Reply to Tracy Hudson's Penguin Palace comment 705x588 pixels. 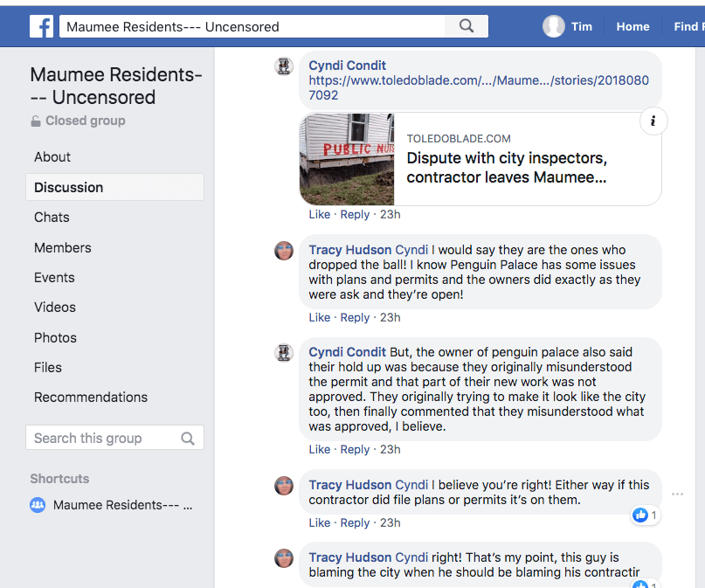(355, 317)
